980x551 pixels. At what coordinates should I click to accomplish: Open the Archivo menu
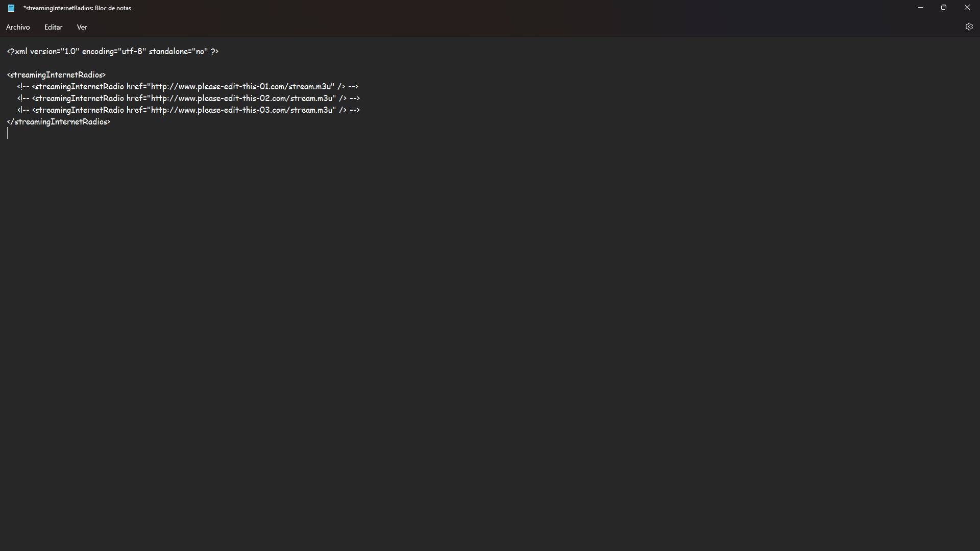pos(18,27)
